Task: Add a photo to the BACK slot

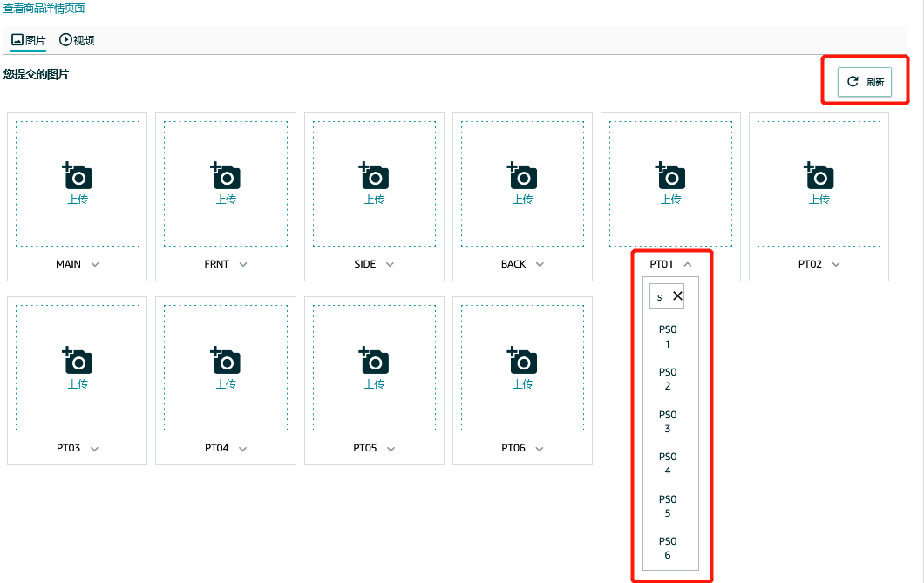Action: (522, 177)
